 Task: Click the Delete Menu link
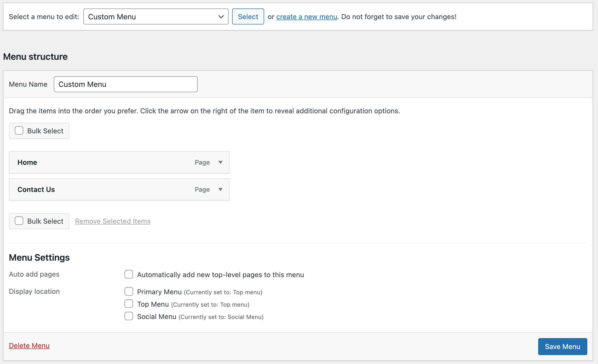pos(29,346)
